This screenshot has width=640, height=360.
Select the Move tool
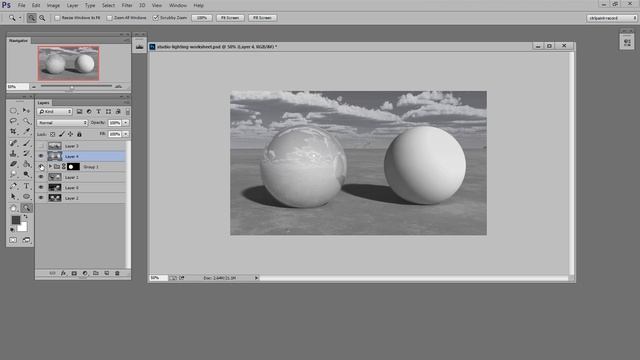coord(27,111)
